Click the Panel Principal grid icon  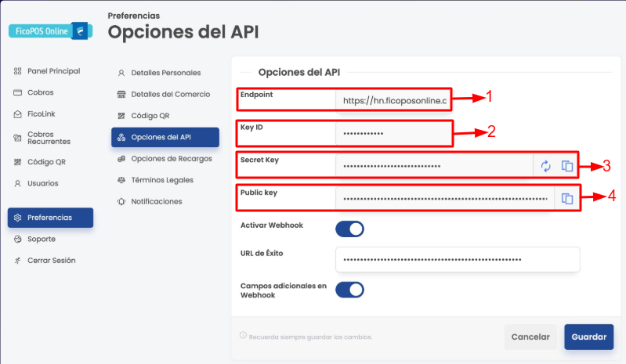tap(17, 71)
